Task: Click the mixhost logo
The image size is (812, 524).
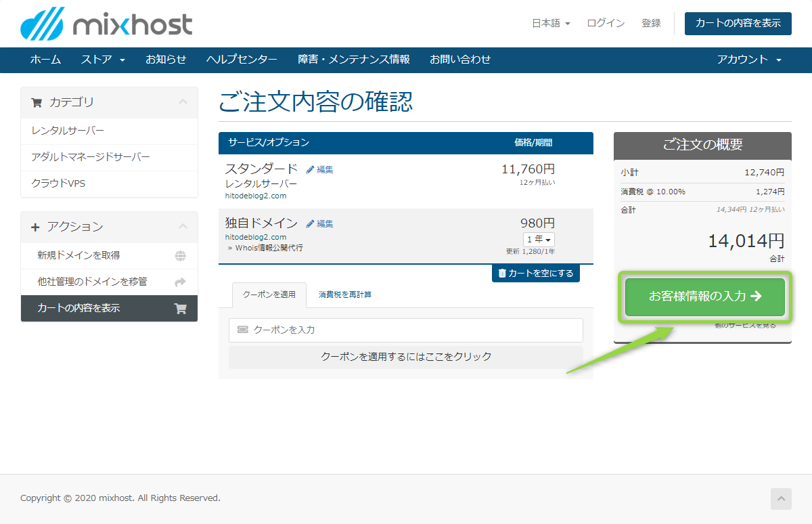Action: pos(106,24)
